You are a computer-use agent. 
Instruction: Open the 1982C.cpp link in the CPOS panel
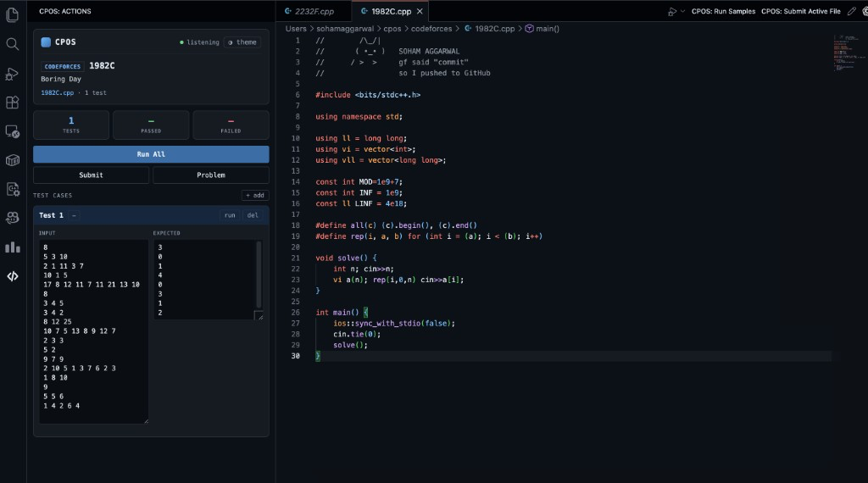coord(57,93)
